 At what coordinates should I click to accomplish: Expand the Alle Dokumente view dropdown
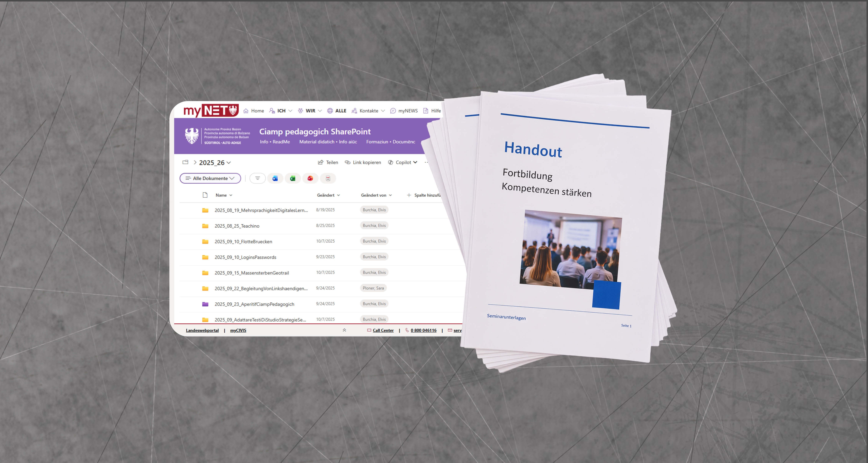click(210, 179)
